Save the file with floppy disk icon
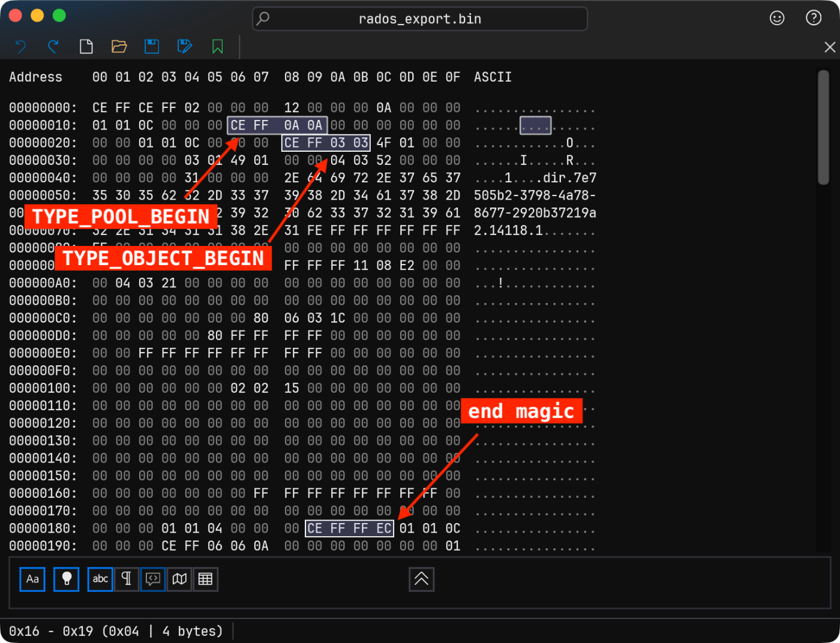 pyautogui.click(x=152, y=47)
